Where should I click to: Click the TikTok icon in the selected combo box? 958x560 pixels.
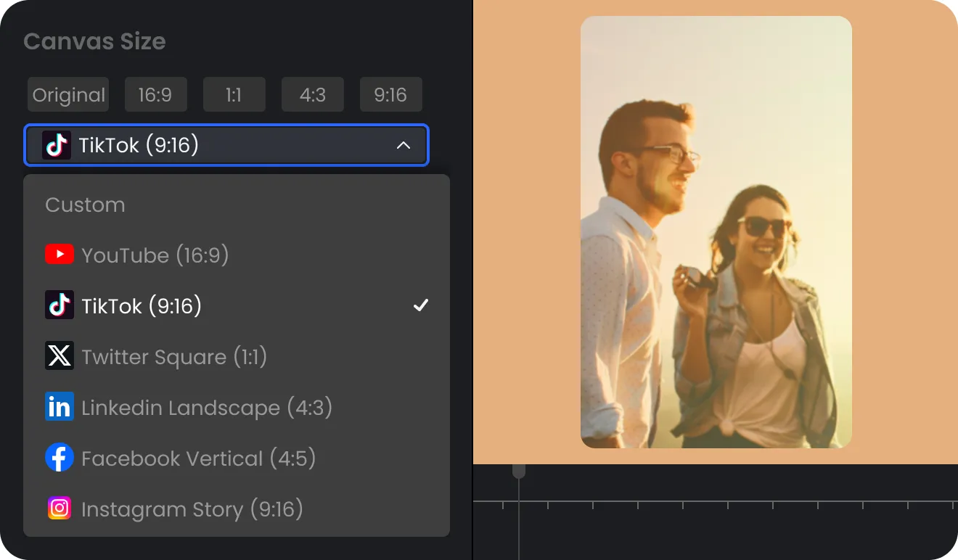click(x=56, y=145)
